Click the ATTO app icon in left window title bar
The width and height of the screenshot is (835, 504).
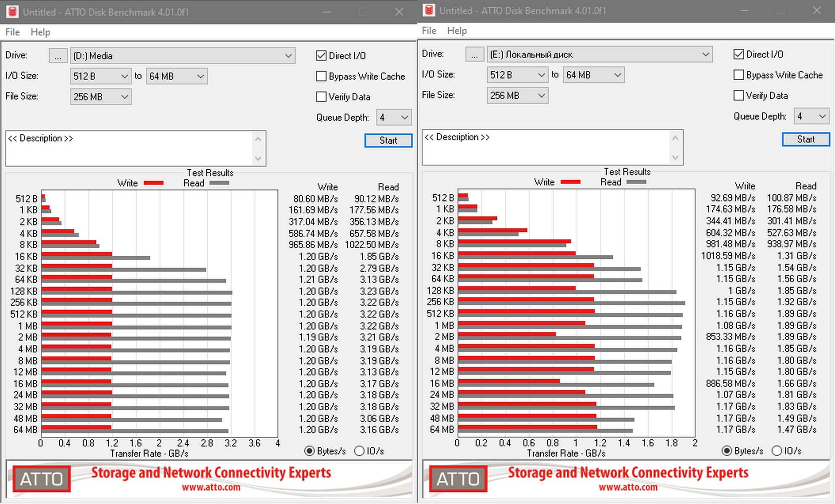click(x=12, y=11)
